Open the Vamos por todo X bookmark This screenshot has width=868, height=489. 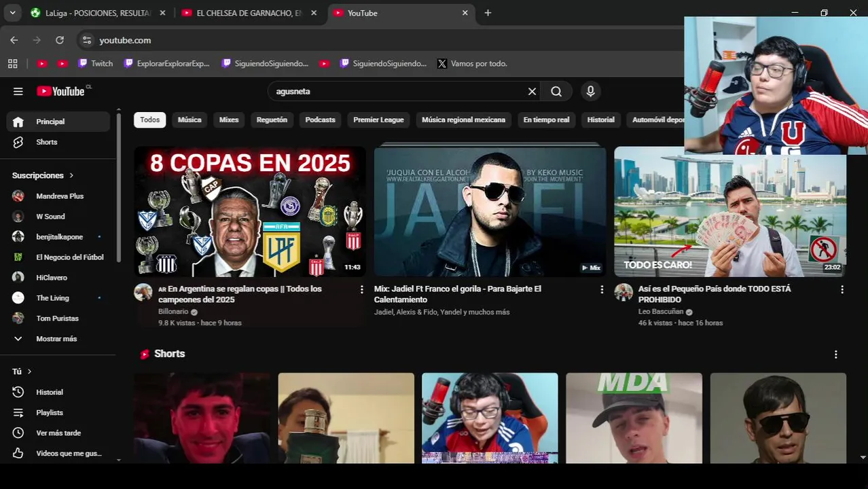[x=472, y=63]
